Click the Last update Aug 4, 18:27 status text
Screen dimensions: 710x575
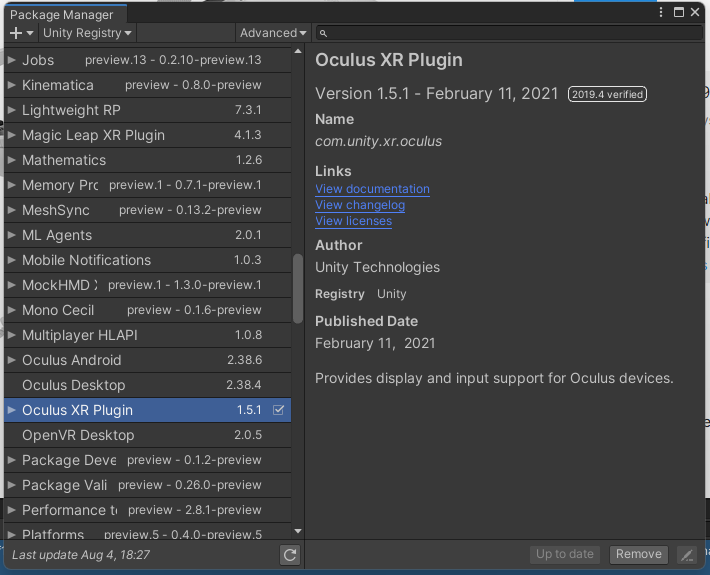81,555
